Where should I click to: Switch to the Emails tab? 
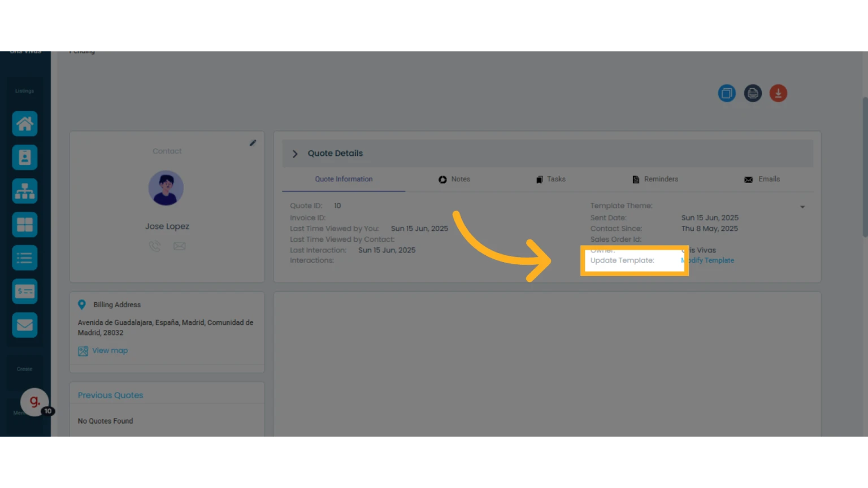click(x=762, y=179)
